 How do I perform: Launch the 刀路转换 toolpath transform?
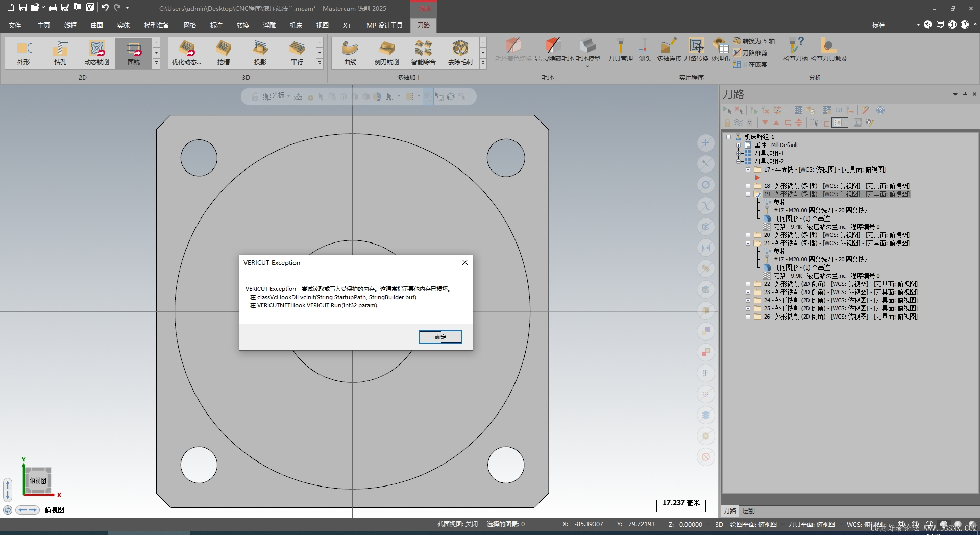click(x=696, y=50)
